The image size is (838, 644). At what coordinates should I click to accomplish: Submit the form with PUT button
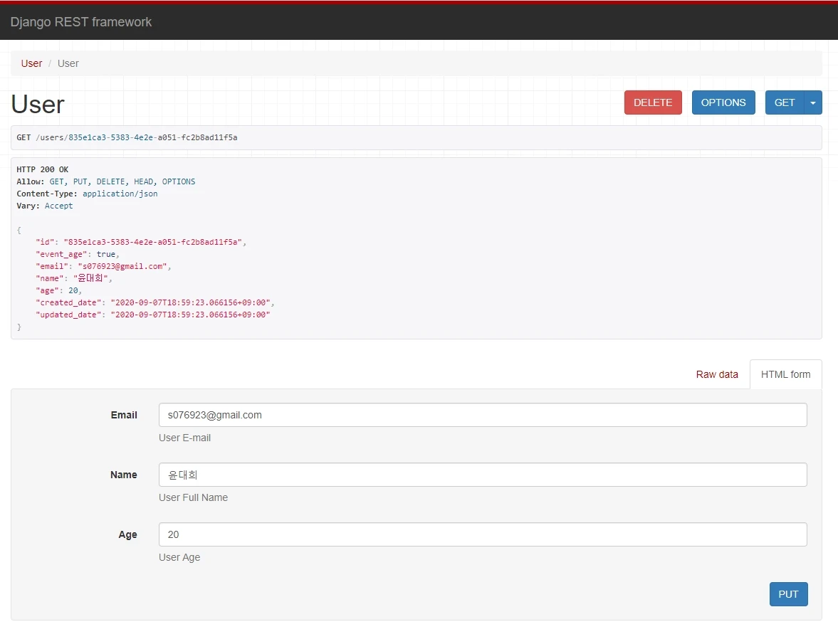click(788, 594)
